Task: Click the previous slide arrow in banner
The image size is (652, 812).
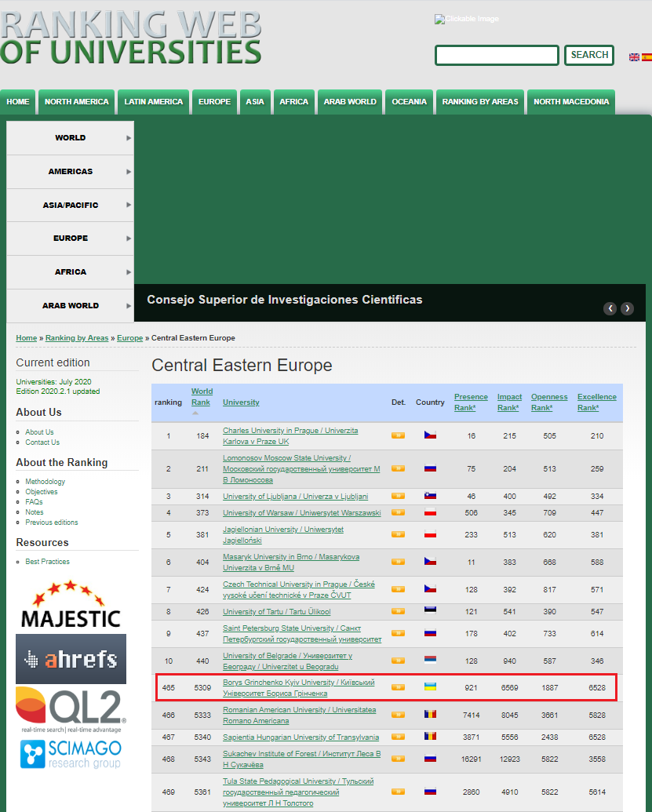Action: pos(610,308)
